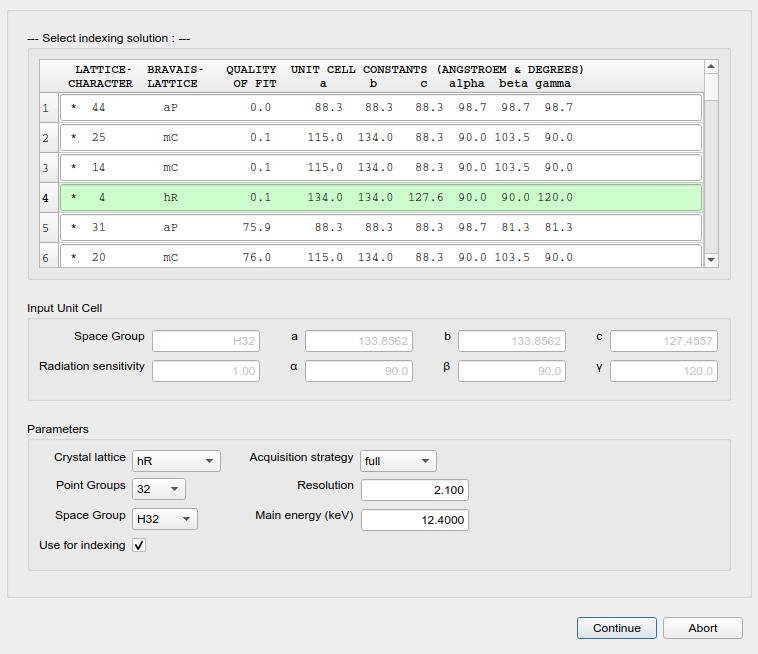Click the solution list scroll up arrow
The width and height of the screenshot is (758, 654).
coord(711,66)
